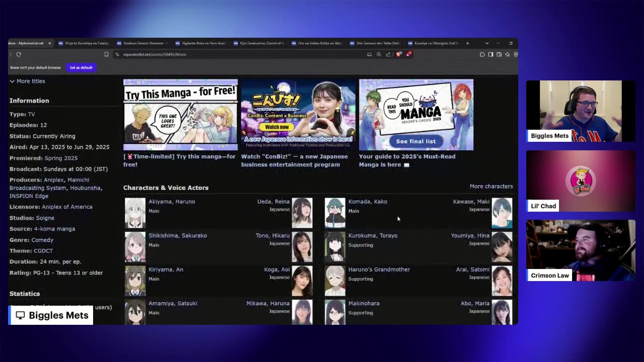Open Tono, Hikaru voice actor link

tap(273, 235)
